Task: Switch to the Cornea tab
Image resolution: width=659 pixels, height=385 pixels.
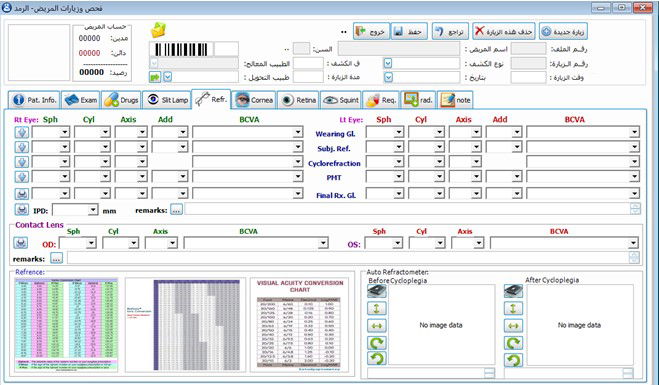Action: 254,100
